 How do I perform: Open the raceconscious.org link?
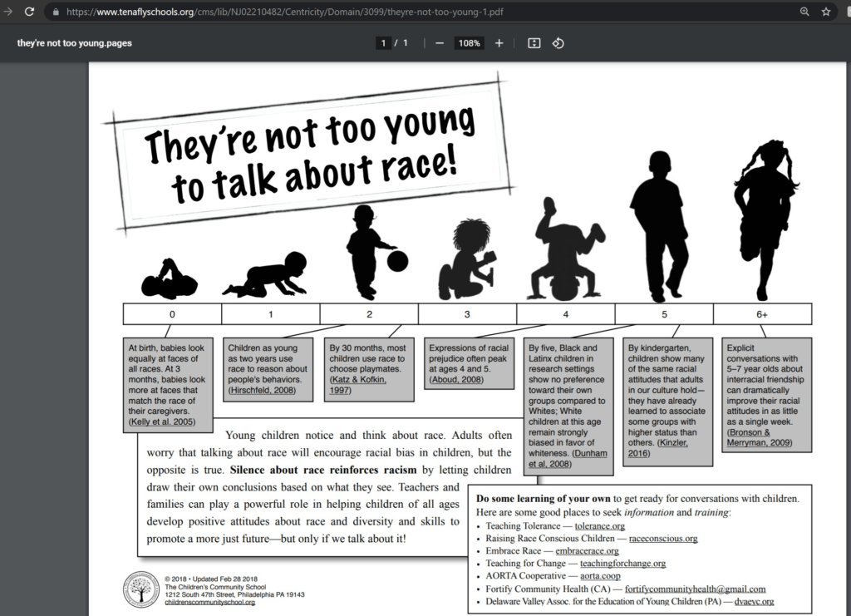[662, 538]
